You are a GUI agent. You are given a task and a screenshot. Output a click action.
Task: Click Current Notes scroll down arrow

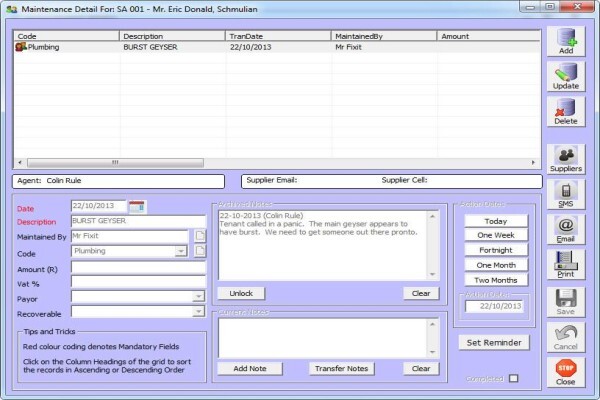(x=432, y=352)
